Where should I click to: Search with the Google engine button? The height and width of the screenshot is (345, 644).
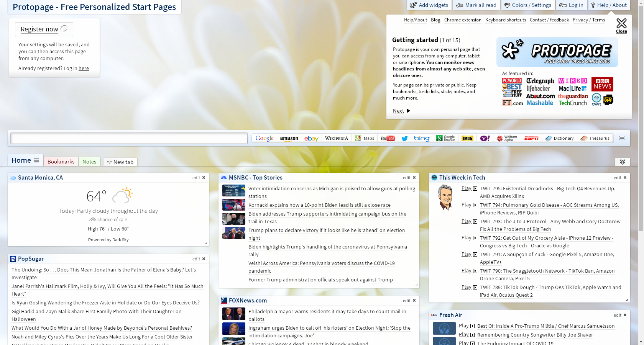pos(264,138)
